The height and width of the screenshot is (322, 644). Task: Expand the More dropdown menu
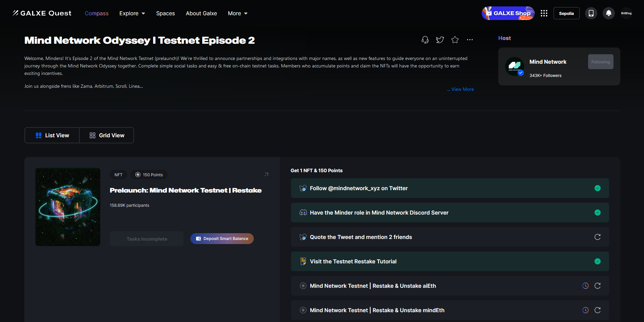pyautogui.click(x=237, y=13)
